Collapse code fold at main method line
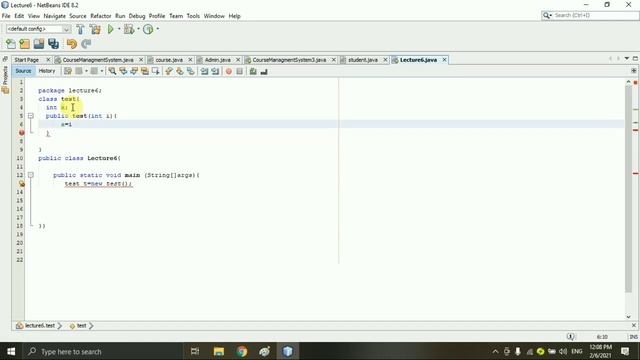 [31, 175]
